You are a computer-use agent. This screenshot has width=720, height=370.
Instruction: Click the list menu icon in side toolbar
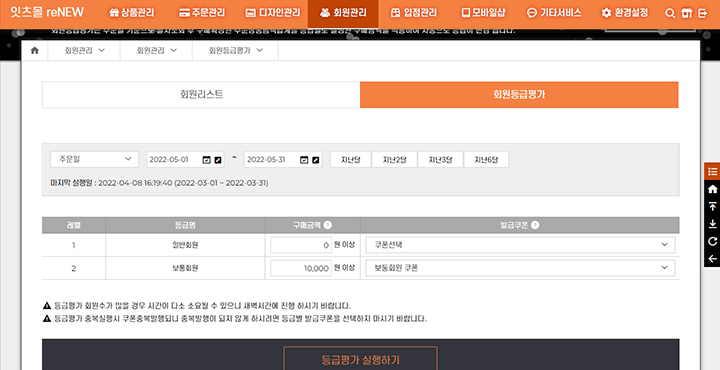click(x=712, y=171)
